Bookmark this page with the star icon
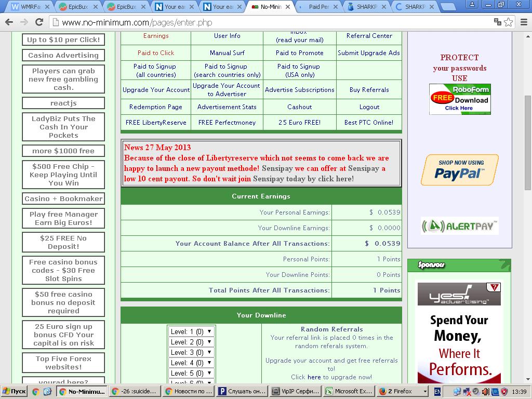This screenshot has width=532, height=399. [508, 22]
